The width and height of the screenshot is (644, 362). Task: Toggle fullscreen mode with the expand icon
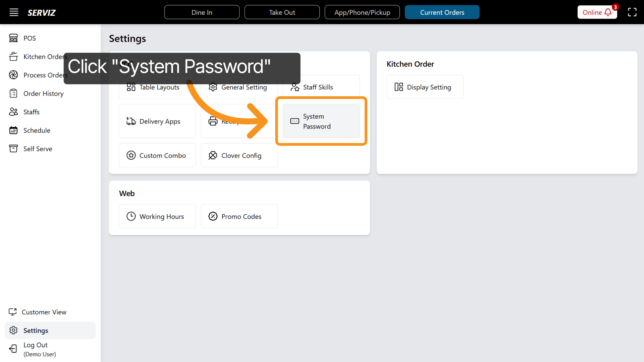point(632,12)
